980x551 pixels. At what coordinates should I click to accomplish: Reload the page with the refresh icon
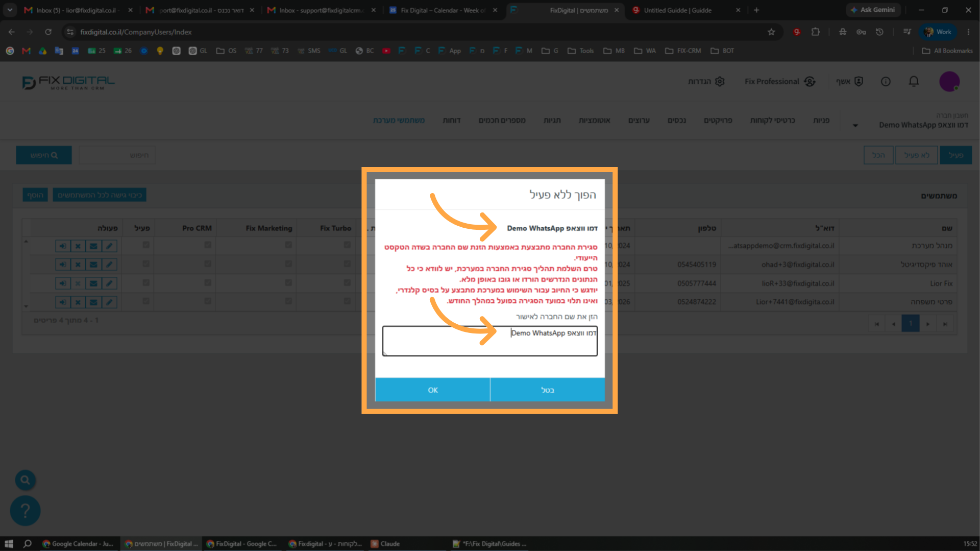(x=48, y=32)
